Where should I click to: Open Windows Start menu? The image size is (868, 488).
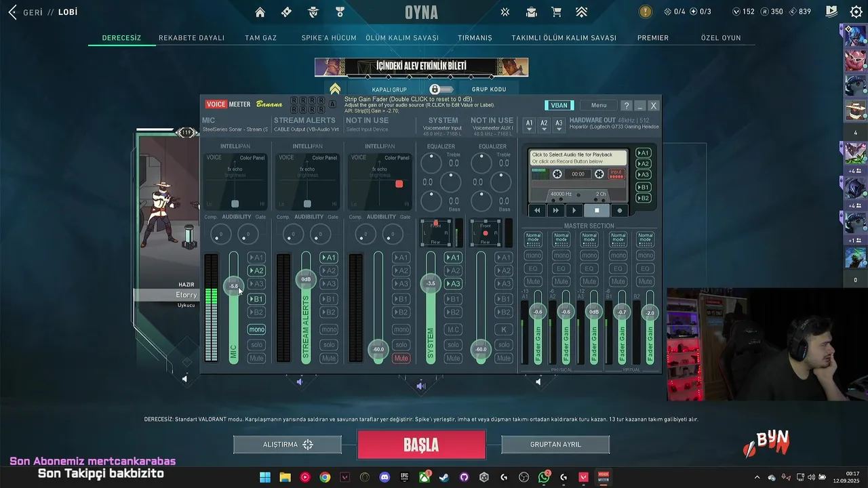coord(265,477)
